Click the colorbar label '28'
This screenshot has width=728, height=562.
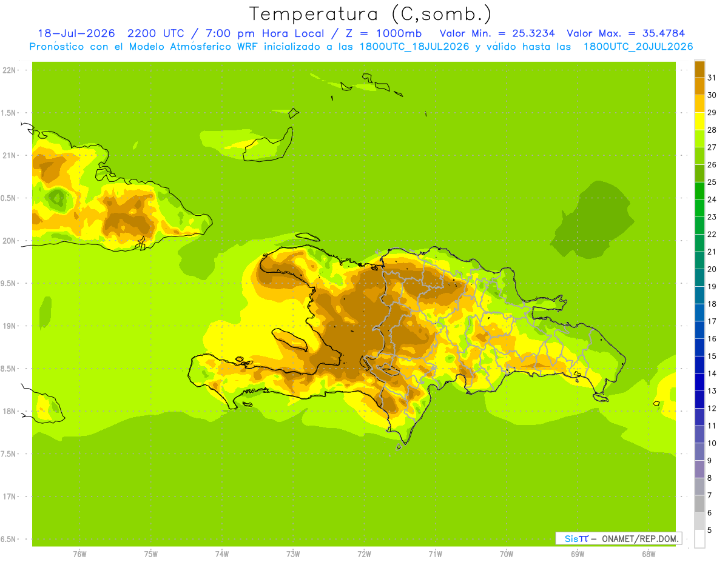click(x=712, y=130)
